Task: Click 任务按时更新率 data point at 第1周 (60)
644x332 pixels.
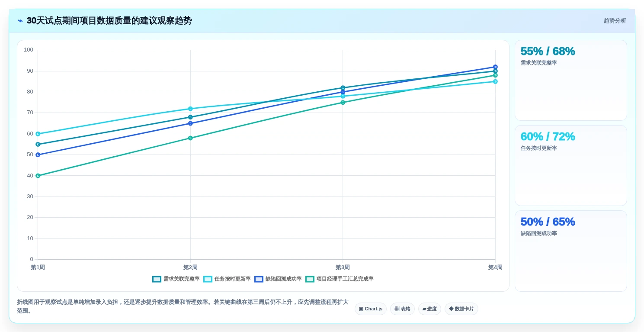Action: 38,134
